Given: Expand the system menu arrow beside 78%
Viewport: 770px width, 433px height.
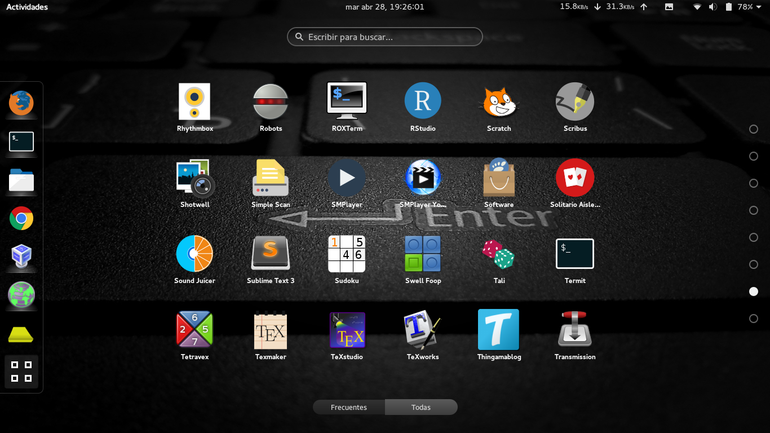Looking at the screenshot, I should click(760, 7).
